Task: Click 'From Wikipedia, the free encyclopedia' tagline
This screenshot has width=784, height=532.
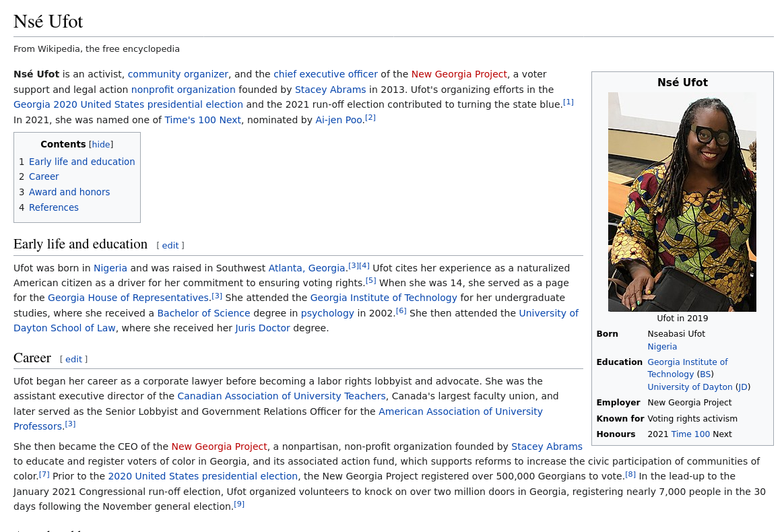Action: pos(96,49)
